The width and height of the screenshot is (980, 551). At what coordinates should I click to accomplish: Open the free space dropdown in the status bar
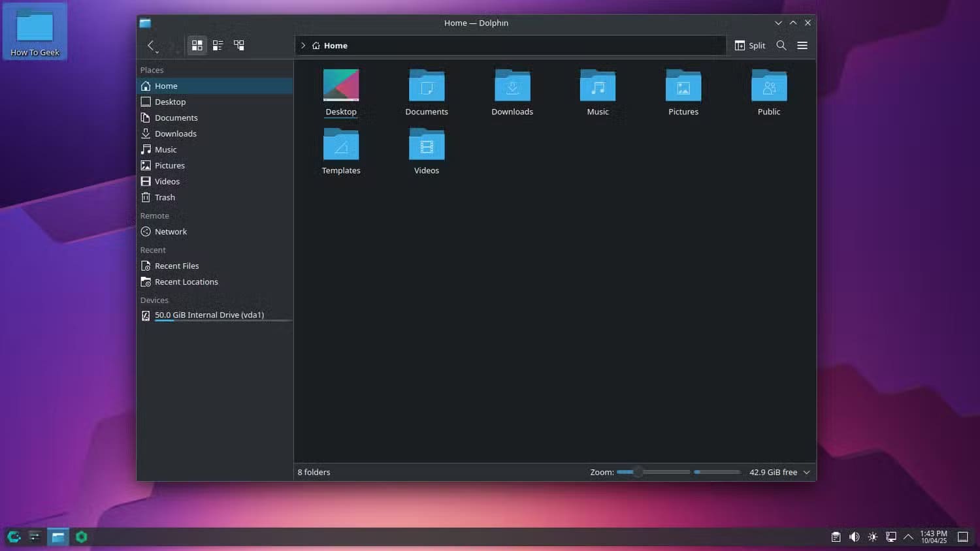(806, 472)
